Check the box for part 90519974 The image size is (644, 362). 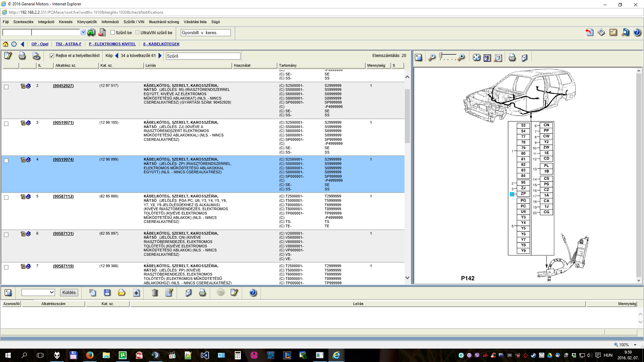[6, 161]
